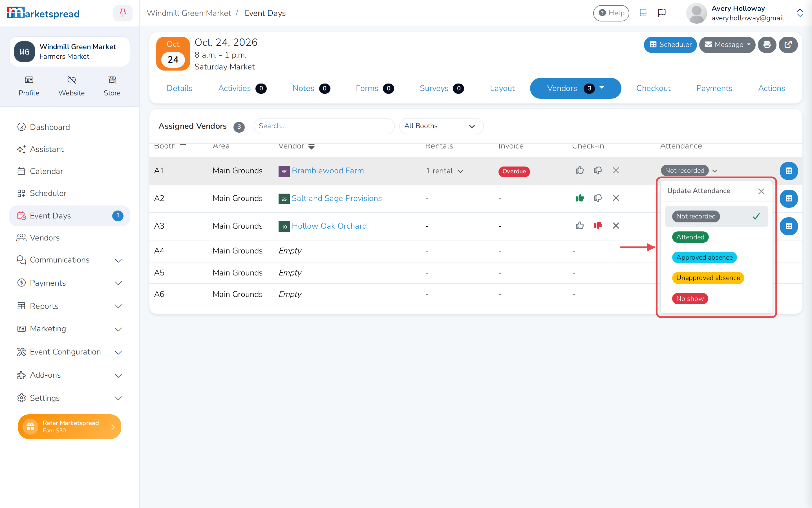Screen dimensions: 812x508
Task: Open scheduler grid for Bramblewood Farm row
Action: click(789, 171)
